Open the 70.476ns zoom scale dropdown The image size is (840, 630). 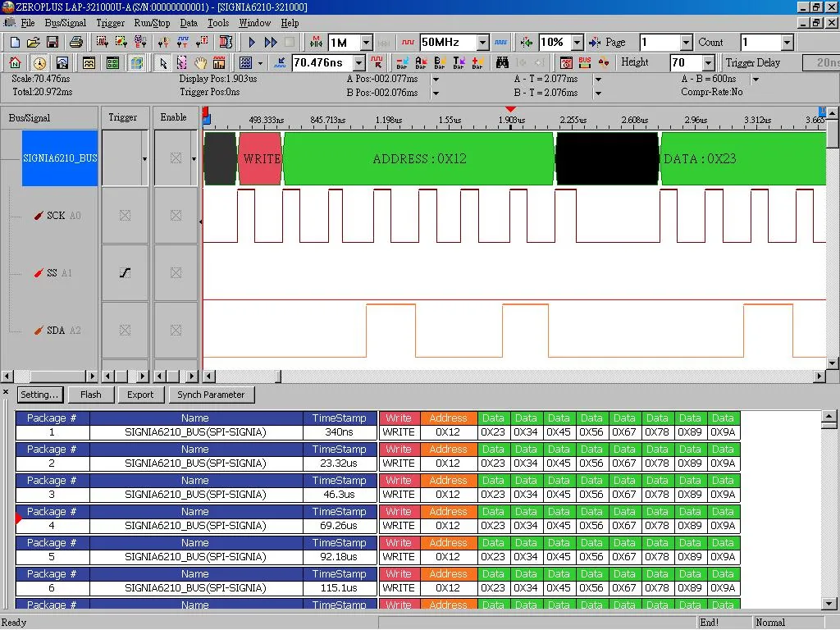[x=359, y=62]
